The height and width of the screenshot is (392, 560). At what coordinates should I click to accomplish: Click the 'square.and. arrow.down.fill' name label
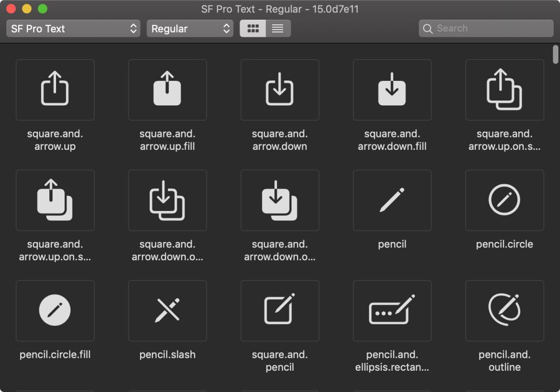coord(392,140)
